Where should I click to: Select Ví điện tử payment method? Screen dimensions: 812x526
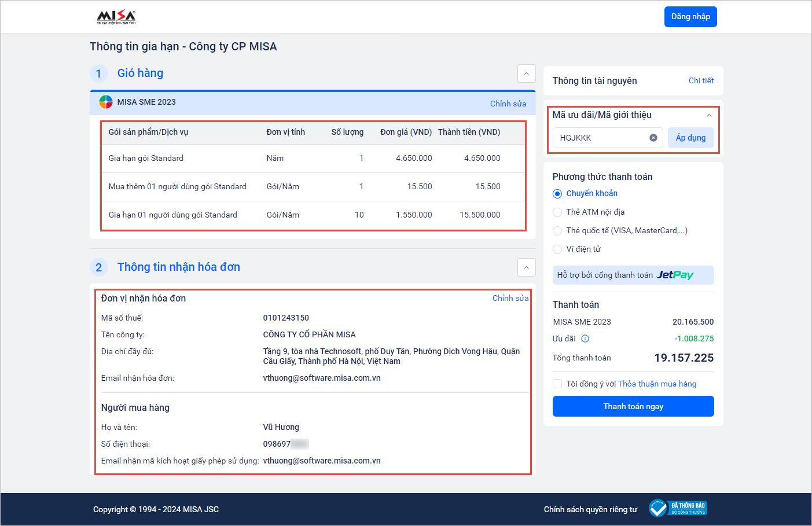tap(557, 249)
